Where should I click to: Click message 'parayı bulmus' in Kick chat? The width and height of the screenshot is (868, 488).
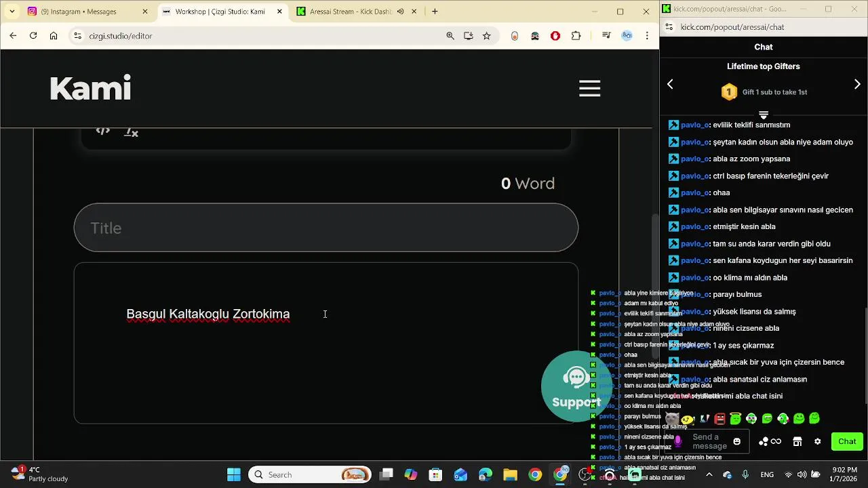click(x=737, y=294)
